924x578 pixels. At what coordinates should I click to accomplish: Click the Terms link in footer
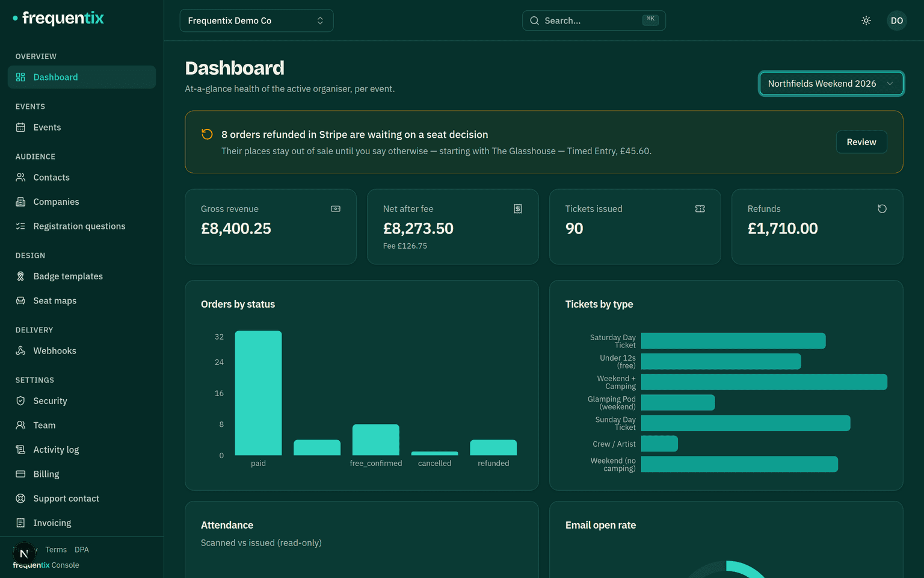click(x=56, y=550)
